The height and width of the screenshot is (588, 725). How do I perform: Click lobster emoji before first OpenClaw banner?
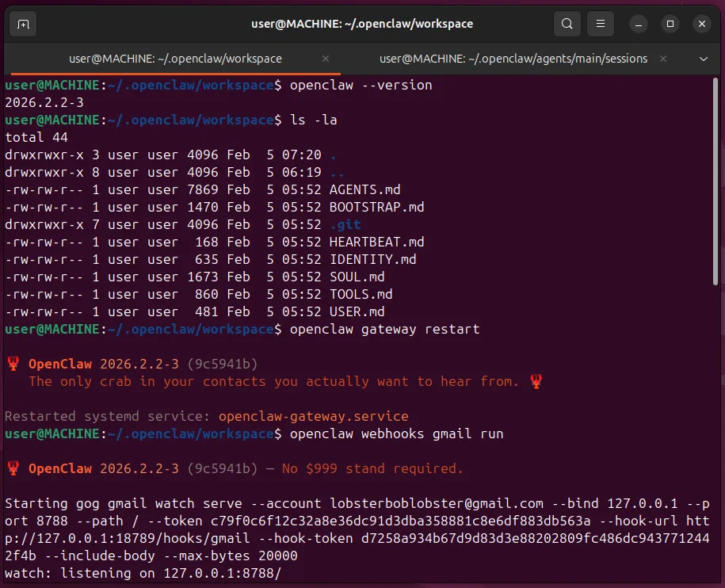point(13,365)
